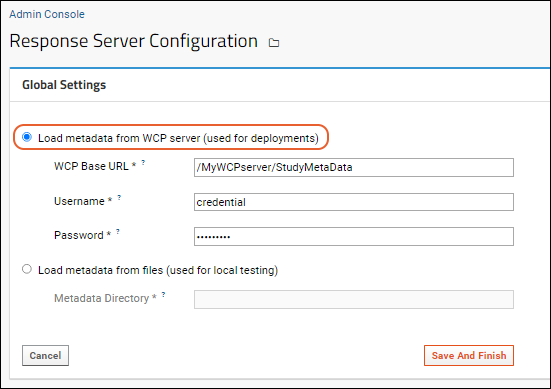Viewport: 551px width, 389px height.
Task: Click the WCP Base URL help question mark
Action: [x=143, y=163]
